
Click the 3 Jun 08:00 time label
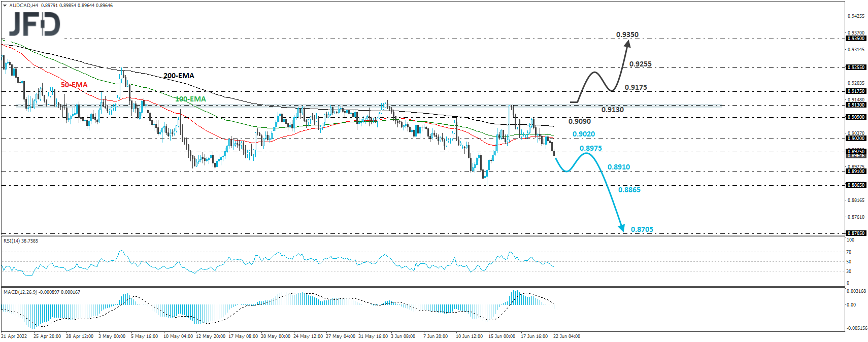tap(403, 336)
